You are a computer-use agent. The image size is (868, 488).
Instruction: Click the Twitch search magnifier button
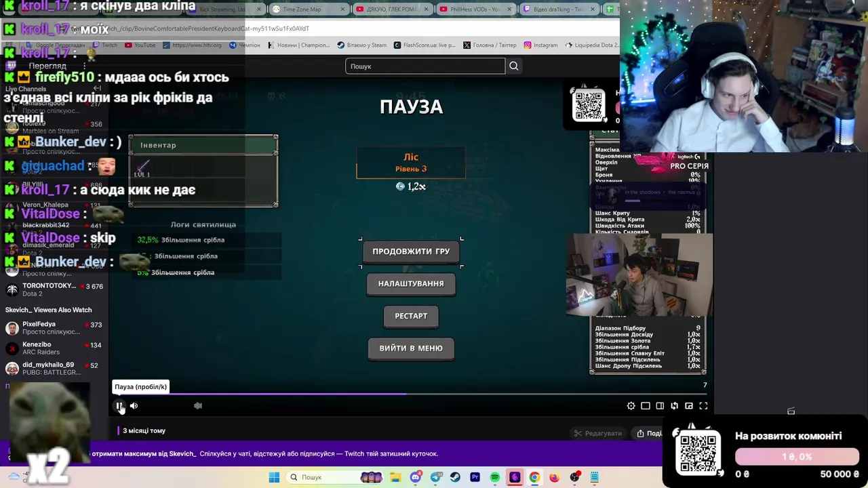[514, 66]
